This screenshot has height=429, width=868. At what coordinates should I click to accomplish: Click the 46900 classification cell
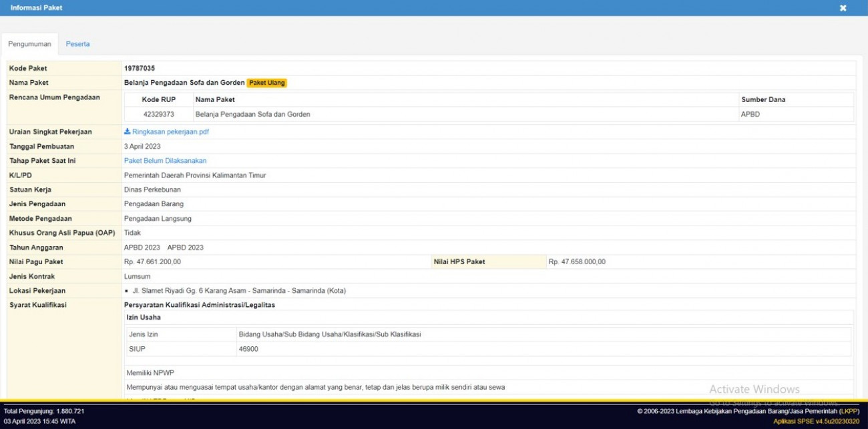pyautogui.click(x=248, y=349)
